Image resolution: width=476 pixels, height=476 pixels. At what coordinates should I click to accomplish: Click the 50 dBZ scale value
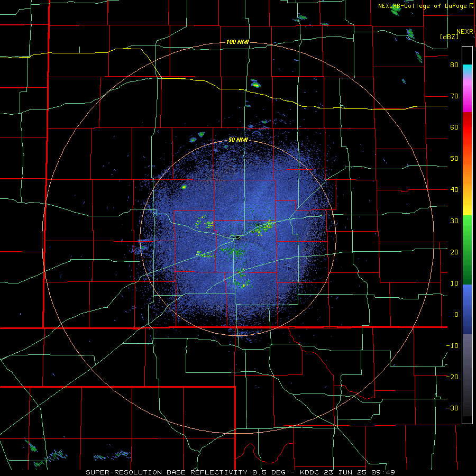pyautogui.click(x=454, y=159)
